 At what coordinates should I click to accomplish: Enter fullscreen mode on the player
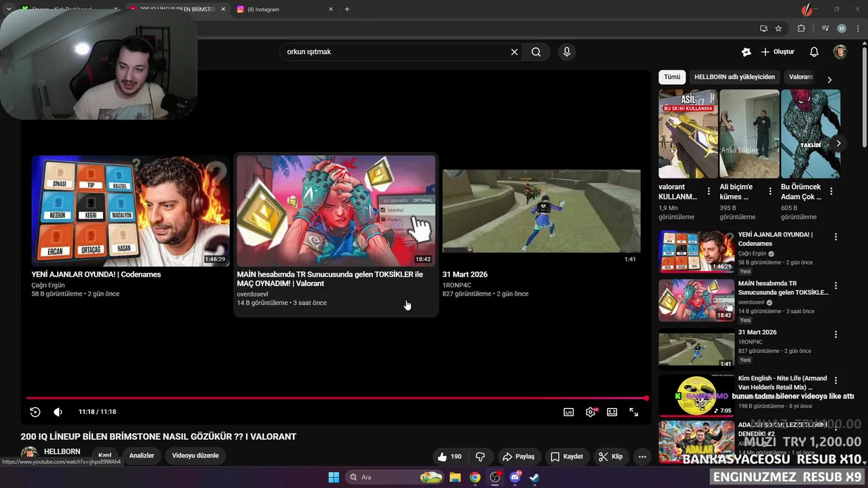tap(634, 412)
